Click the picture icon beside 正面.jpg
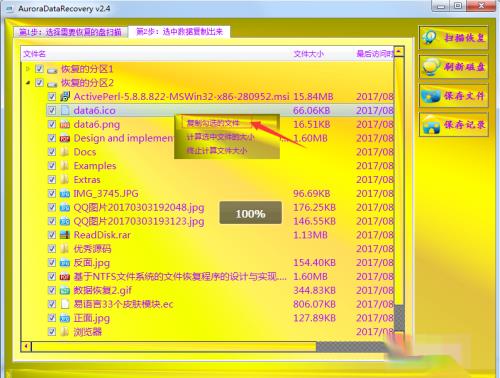Viewport: 500px width, 378px height. [65, 318]
